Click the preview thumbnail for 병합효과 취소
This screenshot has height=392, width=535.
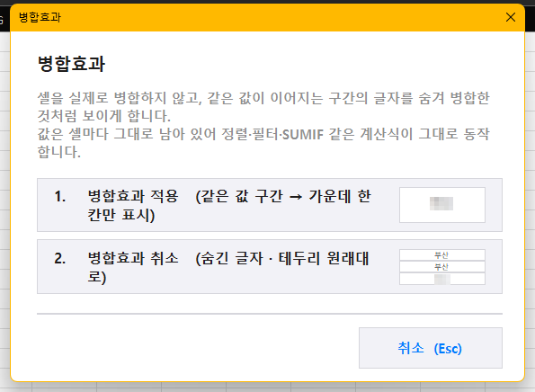442,267
